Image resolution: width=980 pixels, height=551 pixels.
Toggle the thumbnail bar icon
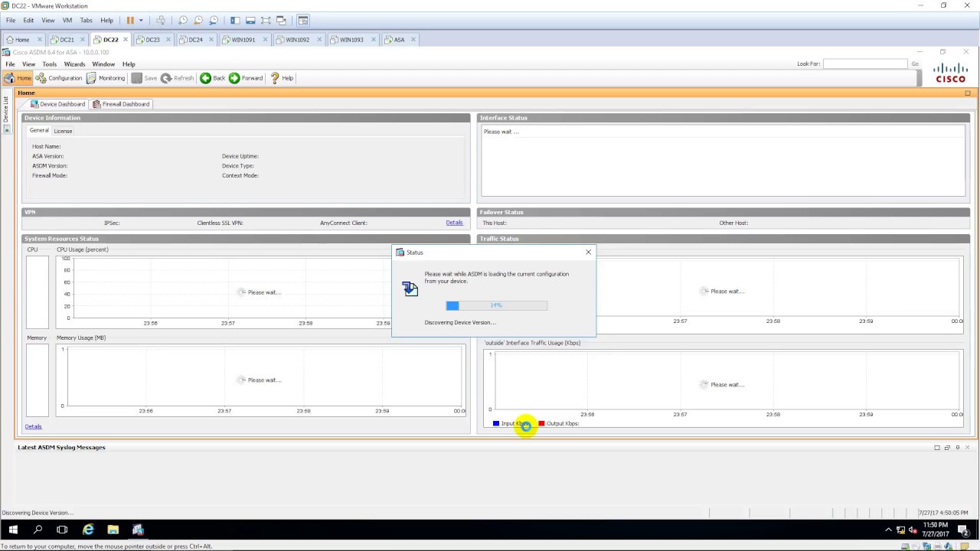250,20
